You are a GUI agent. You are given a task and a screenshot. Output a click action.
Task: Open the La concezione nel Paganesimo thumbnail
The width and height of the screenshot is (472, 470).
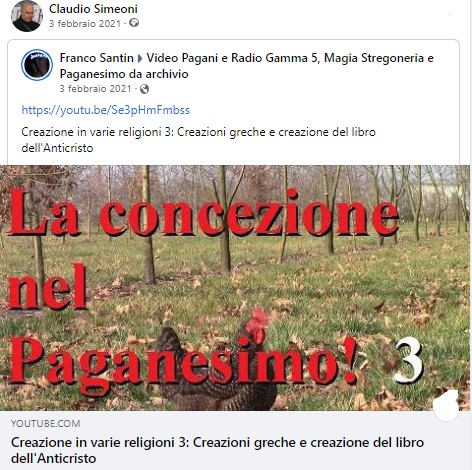[235, 288]
